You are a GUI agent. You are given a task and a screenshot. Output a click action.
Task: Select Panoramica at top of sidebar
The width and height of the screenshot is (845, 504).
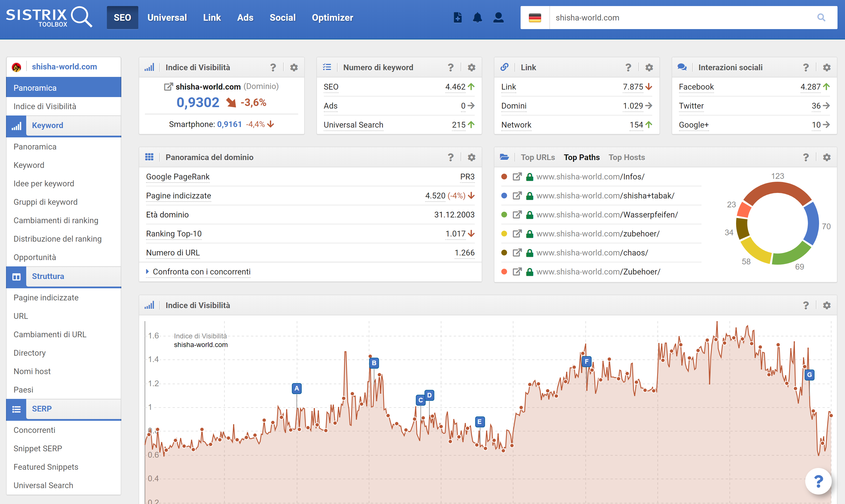point(63,88)
